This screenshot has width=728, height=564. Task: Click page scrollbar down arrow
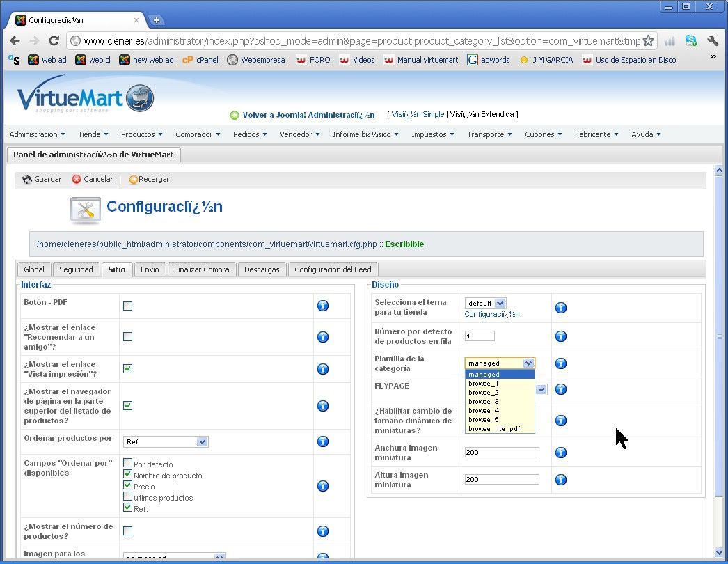point(719,553)
